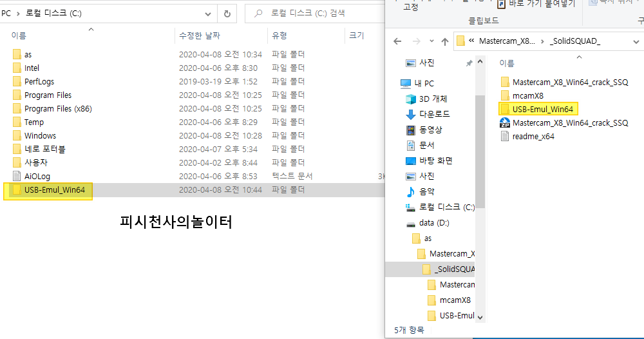Click the _SolidSQUAD_ breadcrumb segment
This screenshot has height=339, width=644.
click(x=575, y=41)
